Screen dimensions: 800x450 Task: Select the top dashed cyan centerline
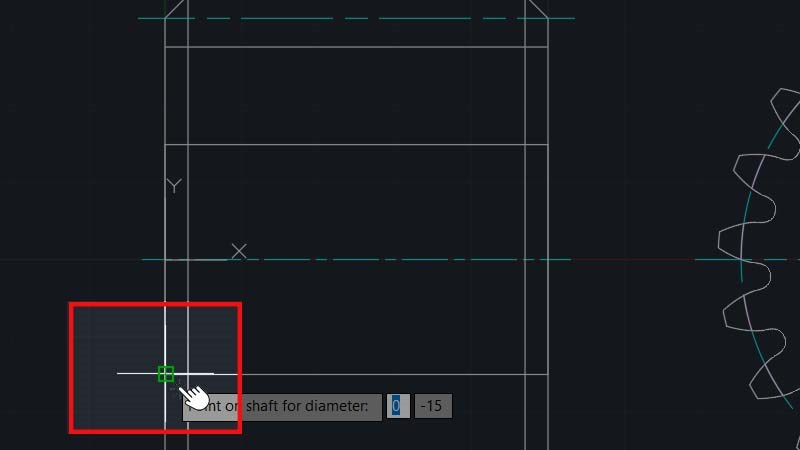point(356,18)
